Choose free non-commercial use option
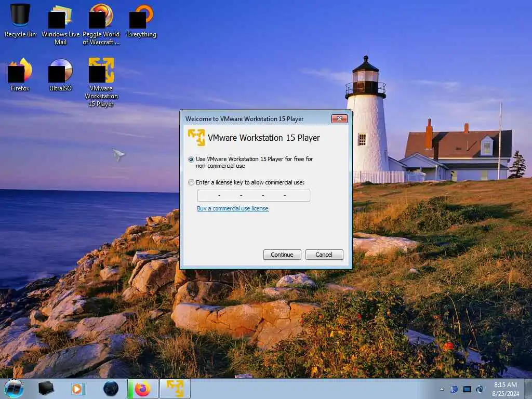This screenshot has height=399, width=532. tap(191, 159)
